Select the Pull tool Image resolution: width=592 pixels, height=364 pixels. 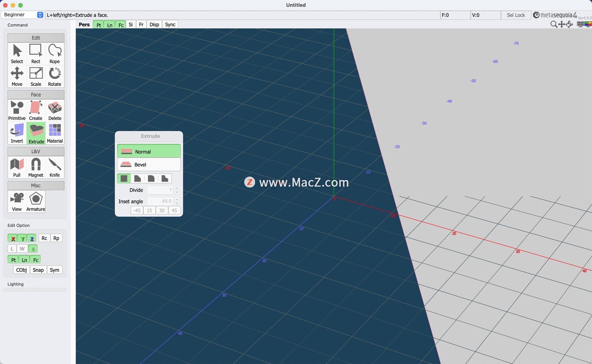coord(17,167)
